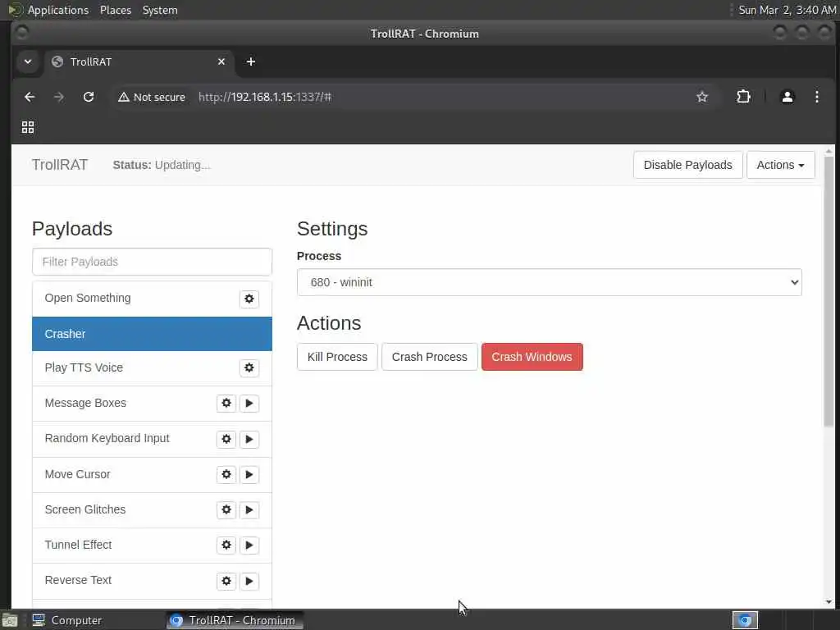Image resolution: width=840 pixels, height=630 pixels.
Task: Select Reverse Text payload label
Action: point(78,580)
